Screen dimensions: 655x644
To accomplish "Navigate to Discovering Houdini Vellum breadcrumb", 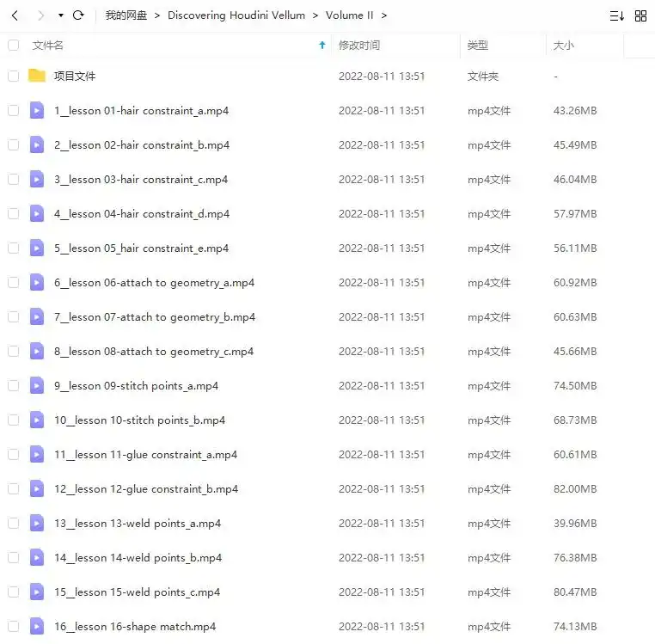I will [236, 15].
